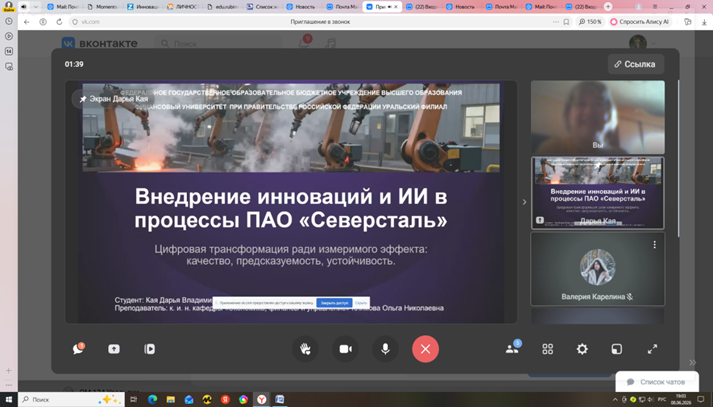The width and height of the screenshot is (713, 407).
Task: Bookmark this page
Action: tap(566, 22)
